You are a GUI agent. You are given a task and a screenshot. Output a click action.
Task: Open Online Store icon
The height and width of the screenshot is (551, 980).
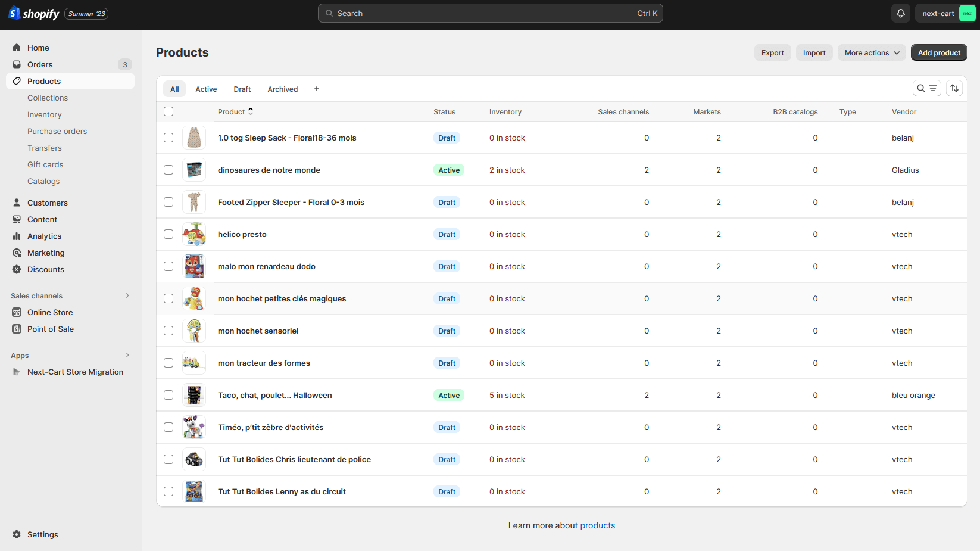tap(17, 312)
